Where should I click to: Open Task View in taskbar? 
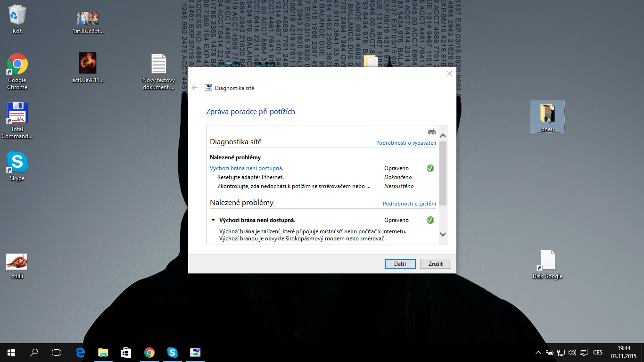57,352
